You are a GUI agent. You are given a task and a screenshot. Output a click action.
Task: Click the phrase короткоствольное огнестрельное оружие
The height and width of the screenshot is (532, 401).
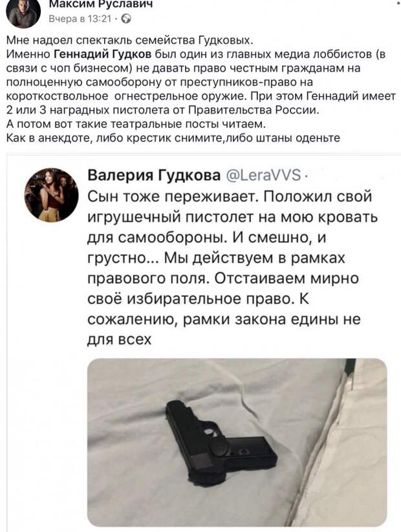[125, 96]
